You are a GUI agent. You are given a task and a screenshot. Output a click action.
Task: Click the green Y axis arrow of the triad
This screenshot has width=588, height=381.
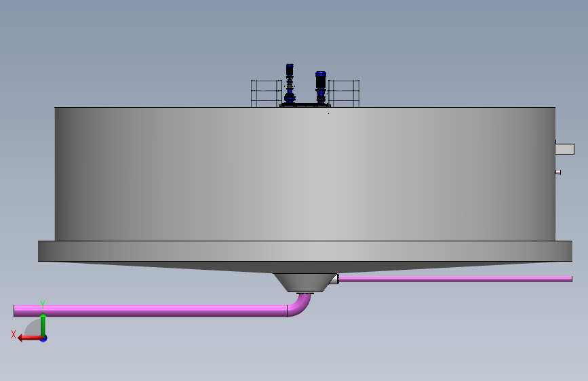[43, 325]
